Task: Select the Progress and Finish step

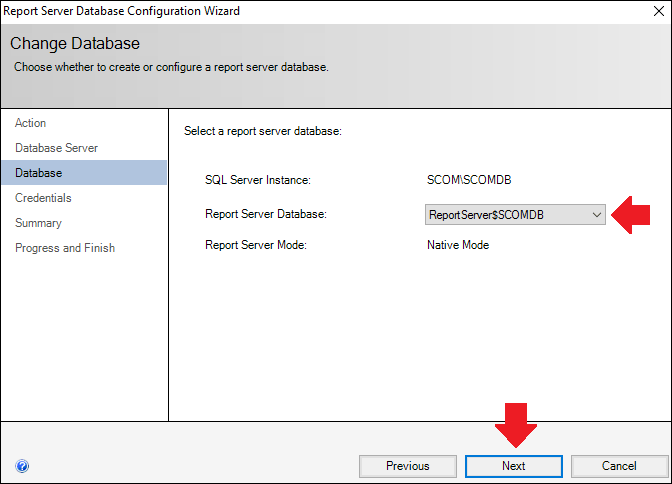Action: (65, 248)
